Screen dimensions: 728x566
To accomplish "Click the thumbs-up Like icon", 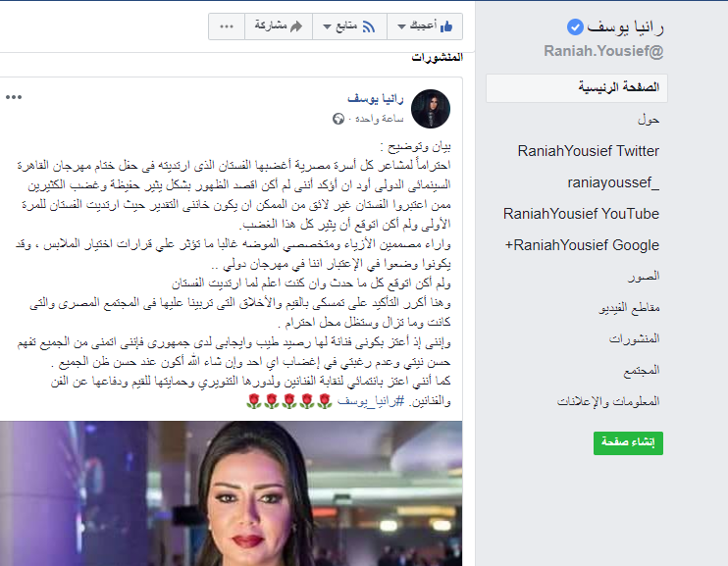I will click(x=446, y=26).
